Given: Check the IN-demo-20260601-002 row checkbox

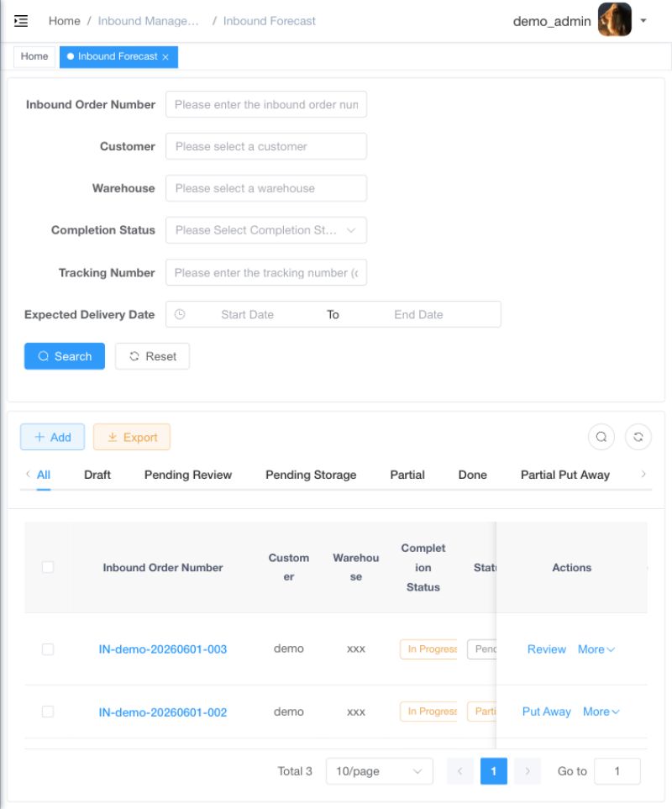Looking at the screenshot, I should pos(47,712).
